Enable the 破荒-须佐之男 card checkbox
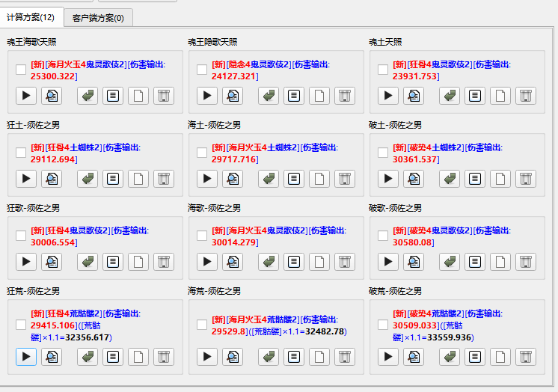The height and width of the screenshot is (392, 558). pyautogui.click(x=383, y=325)
